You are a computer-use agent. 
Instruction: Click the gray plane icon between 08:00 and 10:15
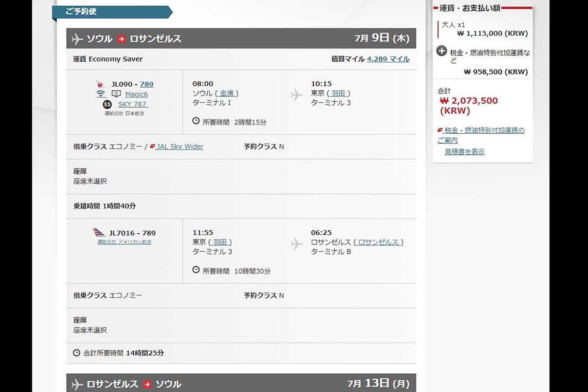pyautogui.click(x=296, y=95)
